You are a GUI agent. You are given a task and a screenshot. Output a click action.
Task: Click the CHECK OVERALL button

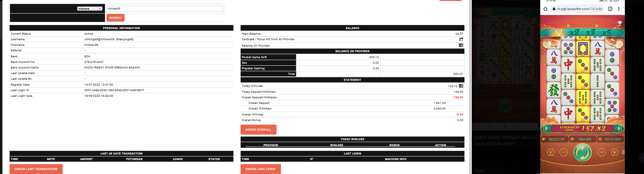259,129
